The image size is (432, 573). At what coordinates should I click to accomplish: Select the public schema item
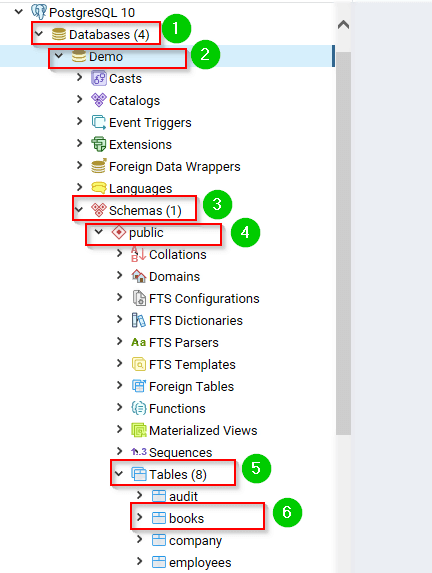[146, 233]
